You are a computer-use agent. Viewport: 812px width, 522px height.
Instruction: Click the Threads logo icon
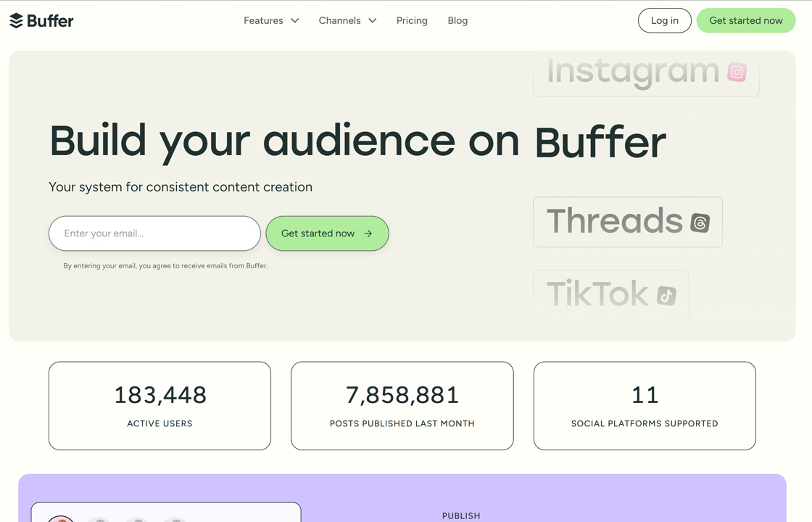click(x=700, y=223)
